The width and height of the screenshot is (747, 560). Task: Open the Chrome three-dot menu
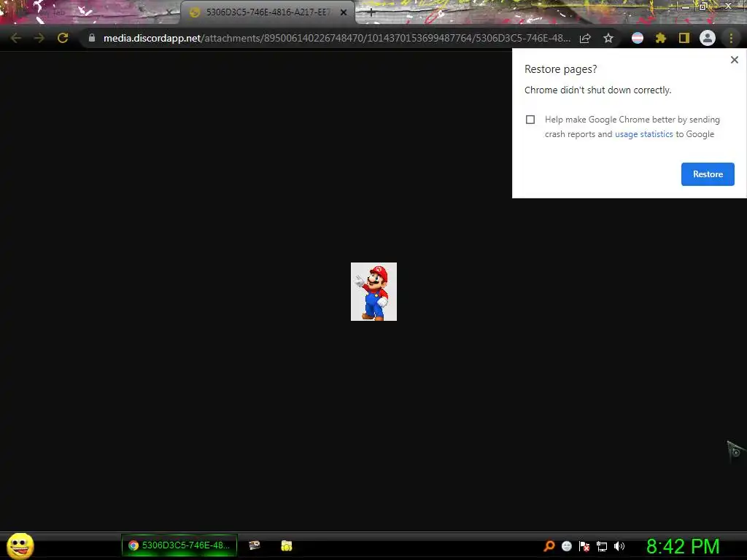[731, 38]
